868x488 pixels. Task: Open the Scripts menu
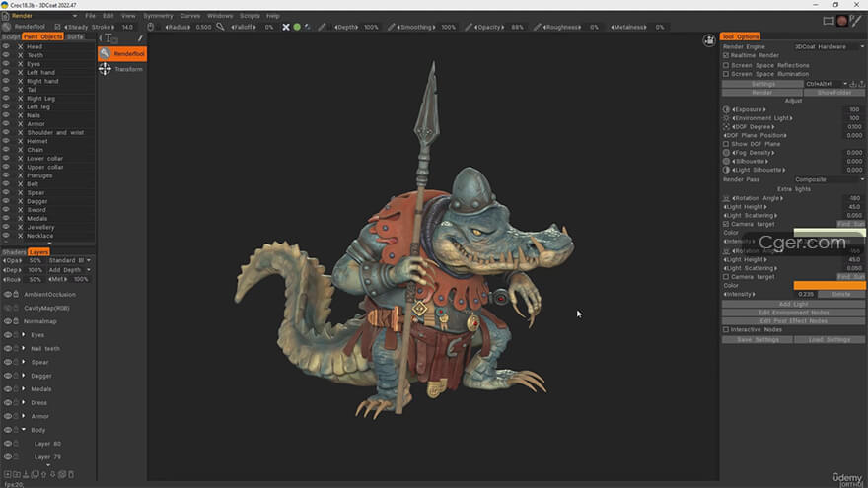250,16
